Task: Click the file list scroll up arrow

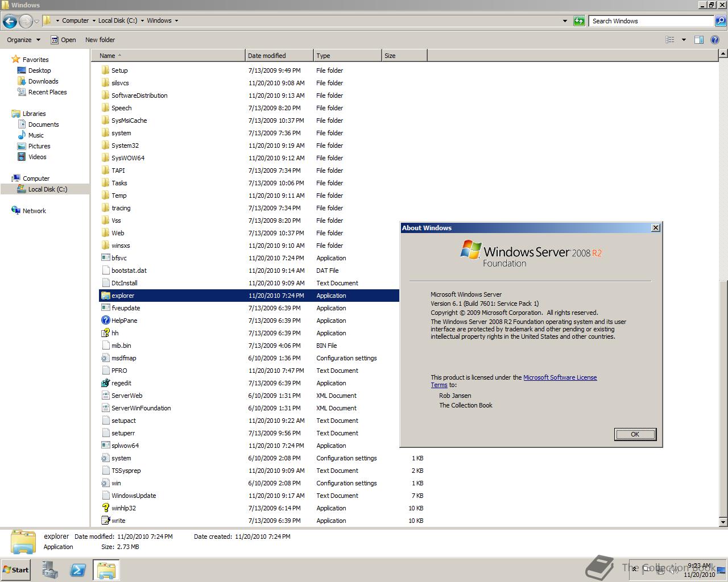Action: (x=723, y=53)
